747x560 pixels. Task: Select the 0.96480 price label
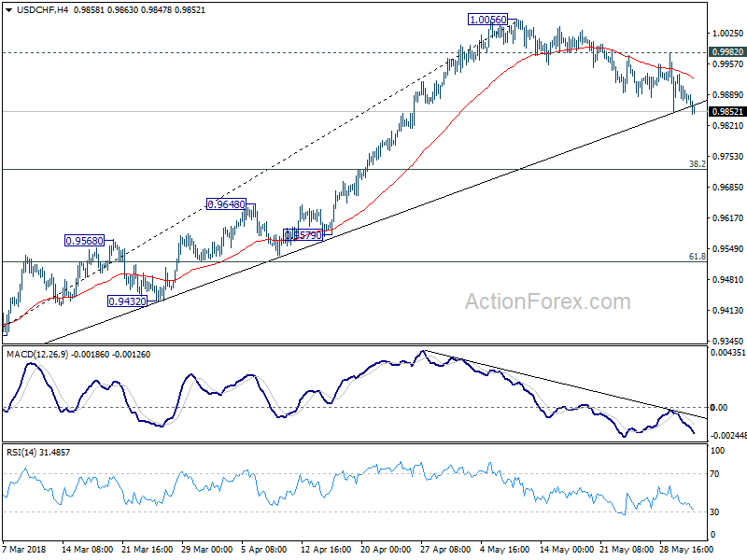click(226, 204)
